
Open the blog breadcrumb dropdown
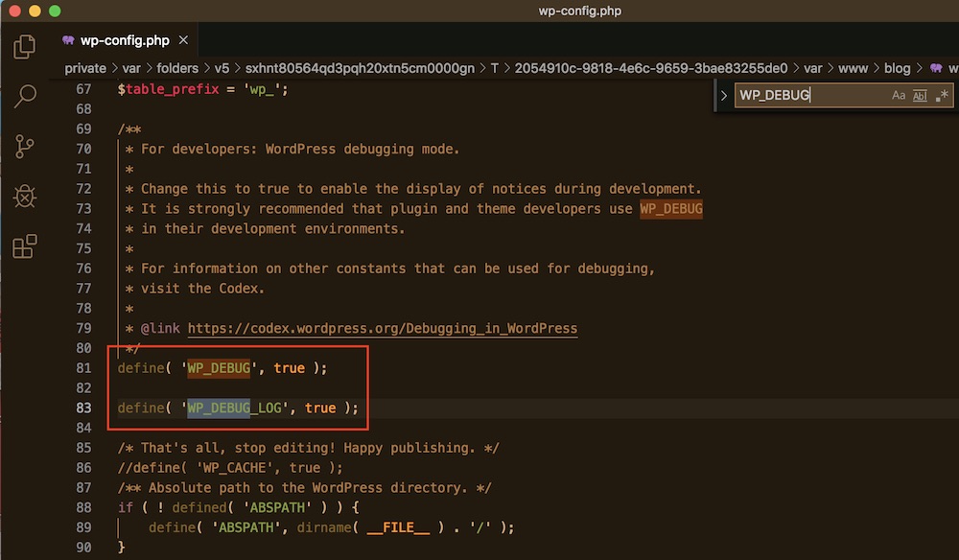coord(898,68)
